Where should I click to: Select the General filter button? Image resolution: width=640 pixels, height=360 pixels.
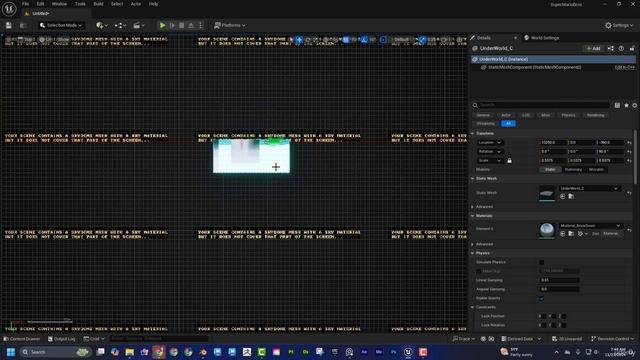[x=483, y=115]
